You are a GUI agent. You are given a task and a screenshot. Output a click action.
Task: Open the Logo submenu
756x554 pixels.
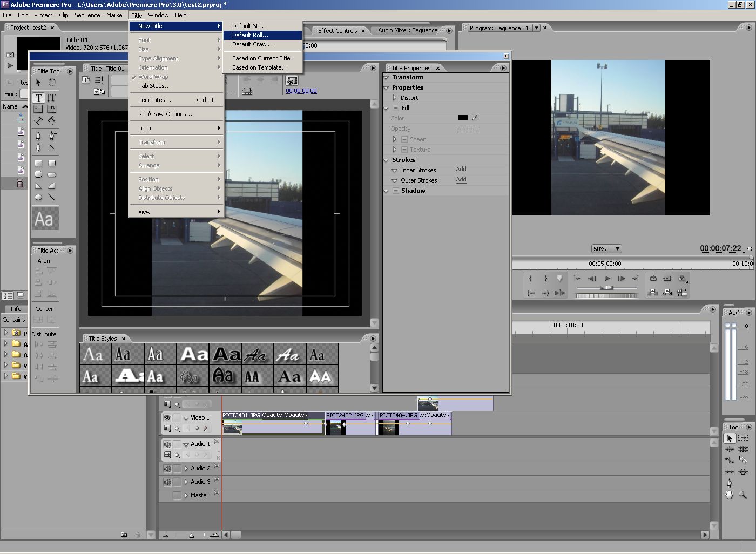(x=176, y=128)
